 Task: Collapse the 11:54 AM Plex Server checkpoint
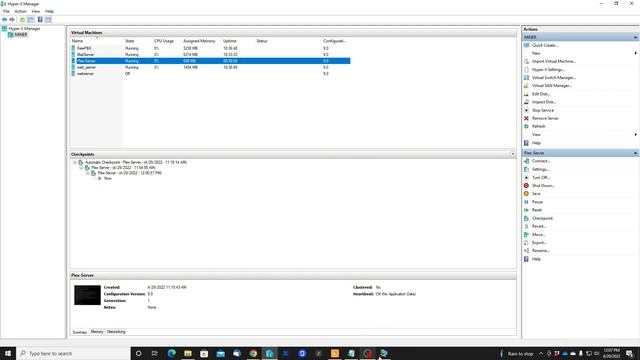click(x=81, y=168)
